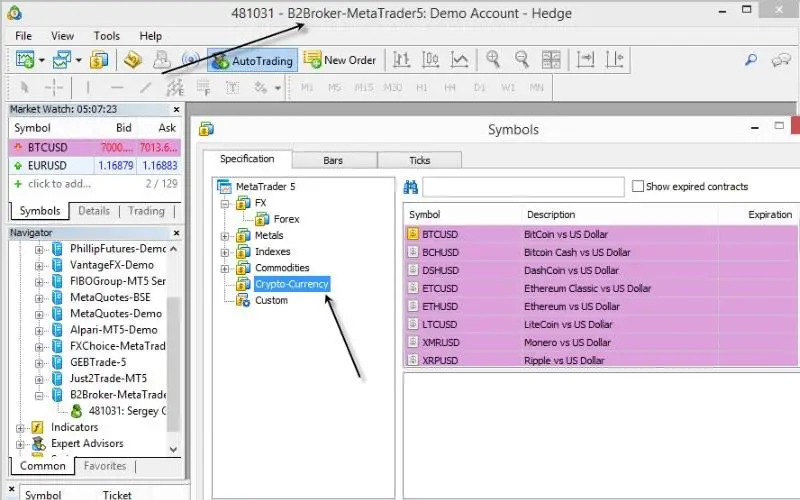Image resolution: width=800 pixels, height=500 pixels.
Task: Select Alpari-MT5-Demo in Navigator
Action: pyautogui.click(x=114, y=330)
